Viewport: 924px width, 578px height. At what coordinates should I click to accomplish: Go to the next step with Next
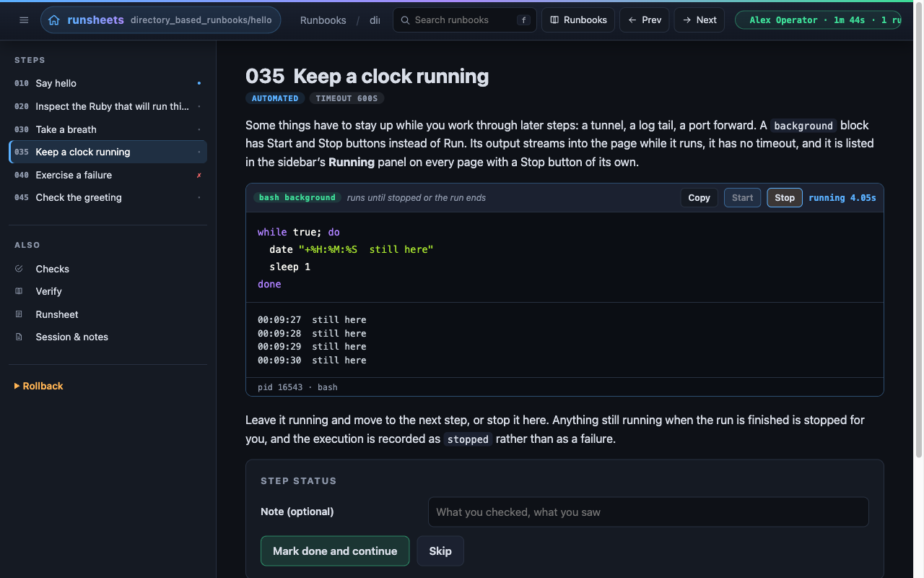[x=699, y=20]
